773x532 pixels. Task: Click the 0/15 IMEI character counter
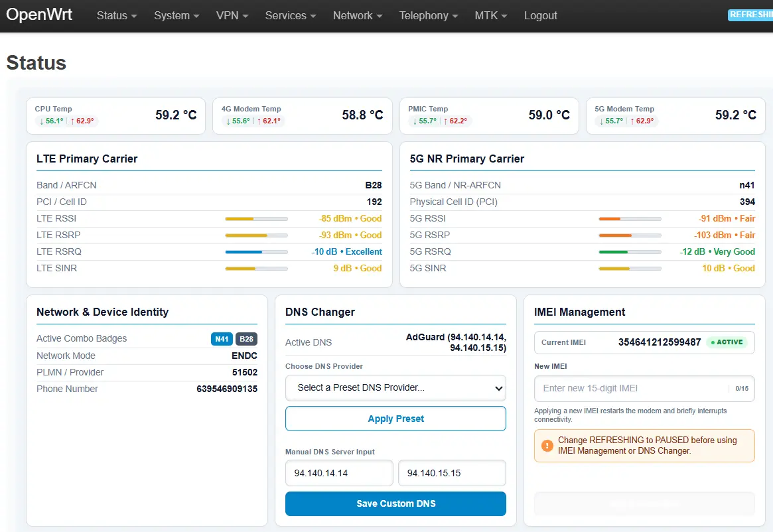coord(741,389)
